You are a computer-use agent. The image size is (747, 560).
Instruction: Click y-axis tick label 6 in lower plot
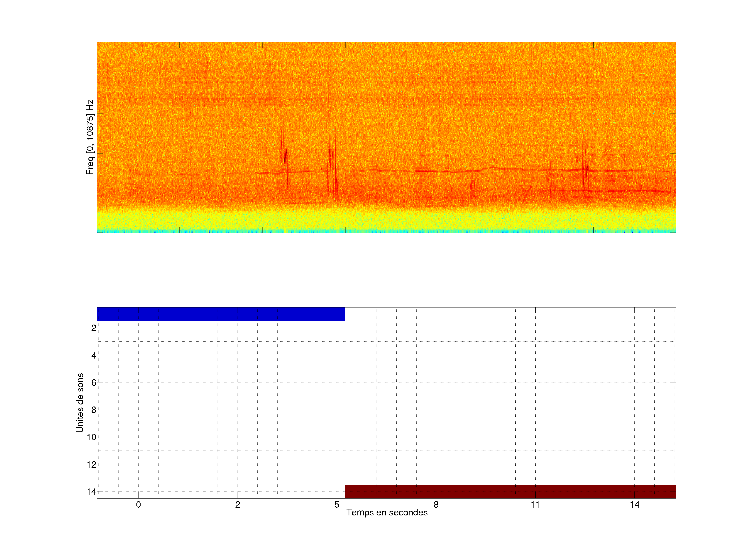click(x=94, y=382)
